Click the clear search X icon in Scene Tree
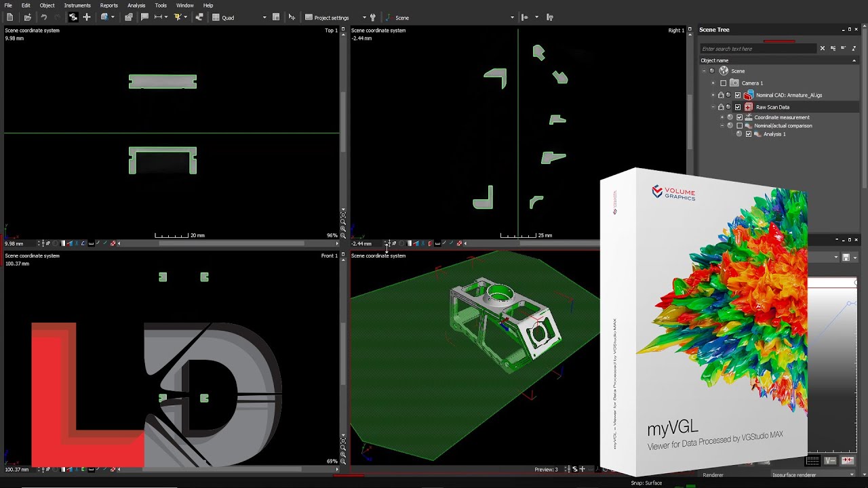Screen dimensions: 868x488 [823, 49]
